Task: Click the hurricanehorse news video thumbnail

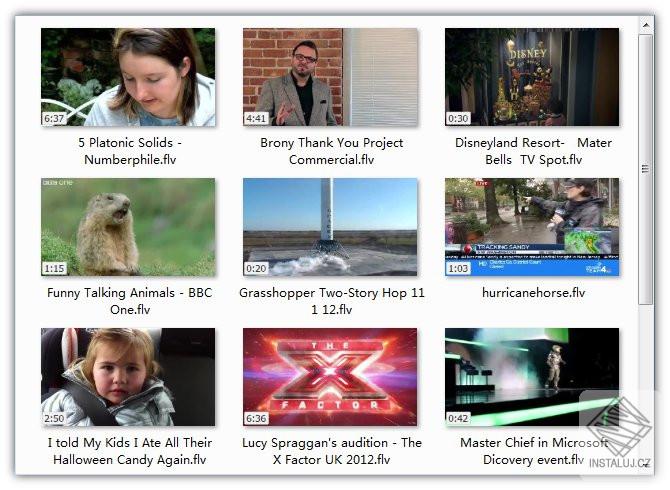Action: click(532, 227)
